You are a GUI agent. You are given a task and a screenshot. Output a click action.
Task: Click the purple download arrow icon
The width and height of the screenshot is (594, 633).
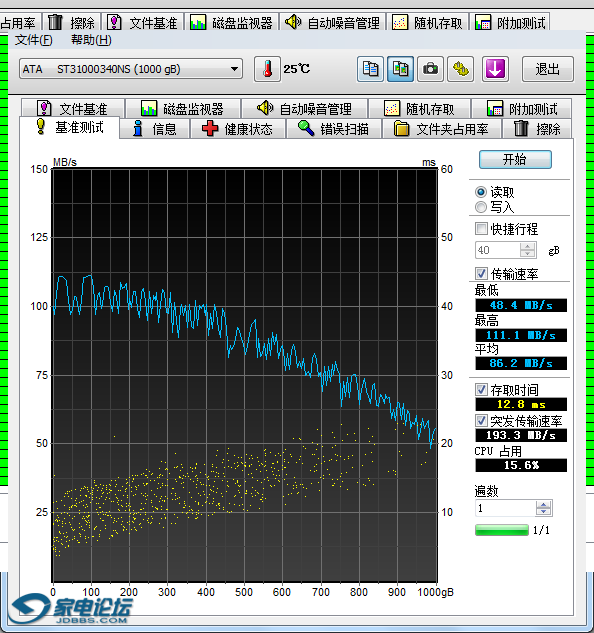495,69
